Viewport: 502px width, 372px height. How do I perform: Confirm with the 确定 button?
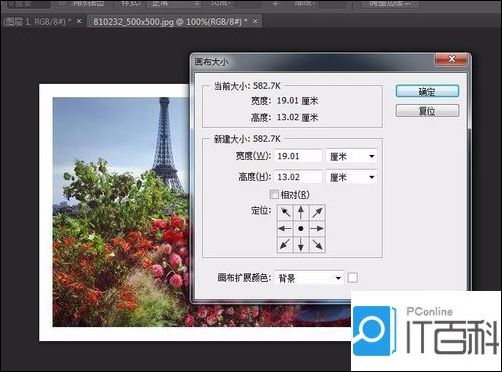[427, 91]
